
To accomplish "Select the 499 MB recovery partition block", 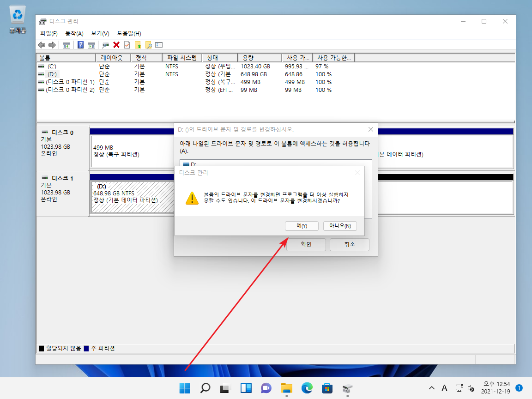I will (133, 151).
